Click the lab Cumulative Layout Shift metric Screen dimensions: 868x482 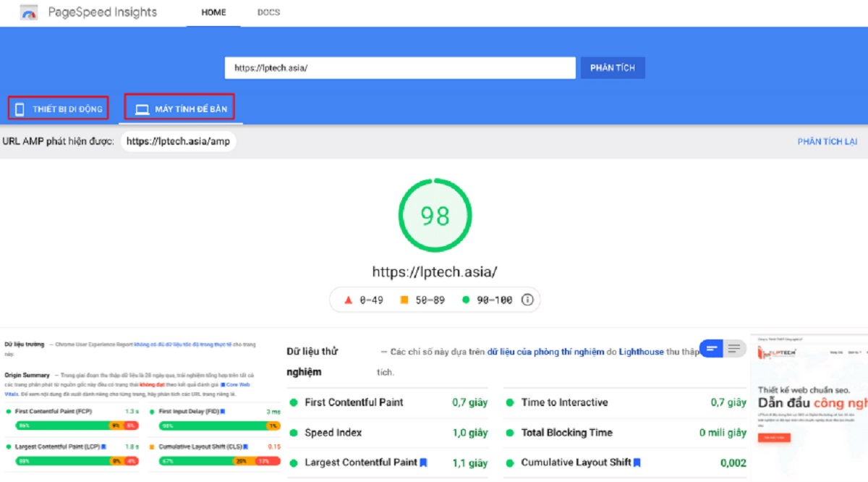[x=626, y=462]
